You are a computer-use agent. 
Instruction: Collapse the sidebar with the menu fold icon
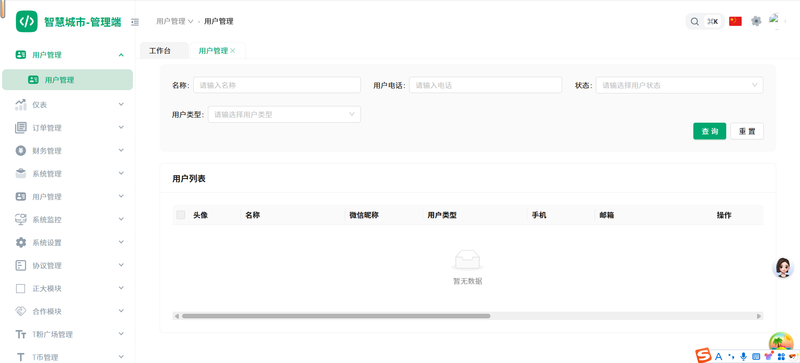click(135, 22)
